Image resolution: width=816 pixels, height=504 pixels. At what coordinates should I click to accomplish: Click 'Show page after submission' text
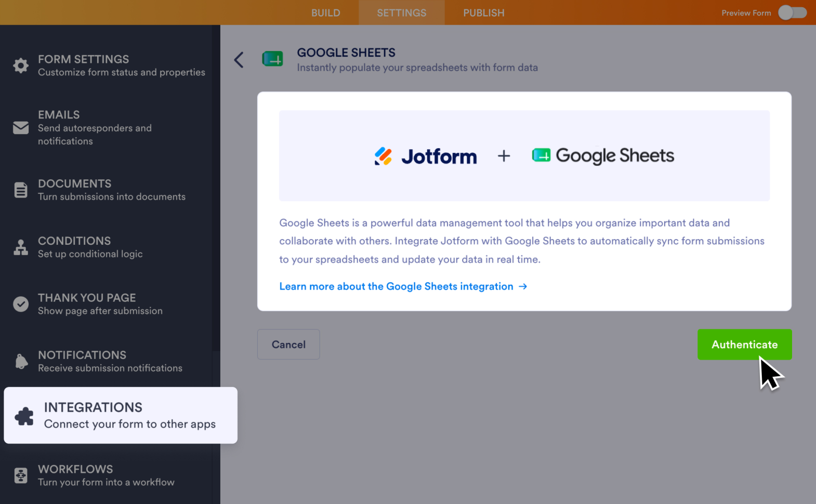coord(100,311)
